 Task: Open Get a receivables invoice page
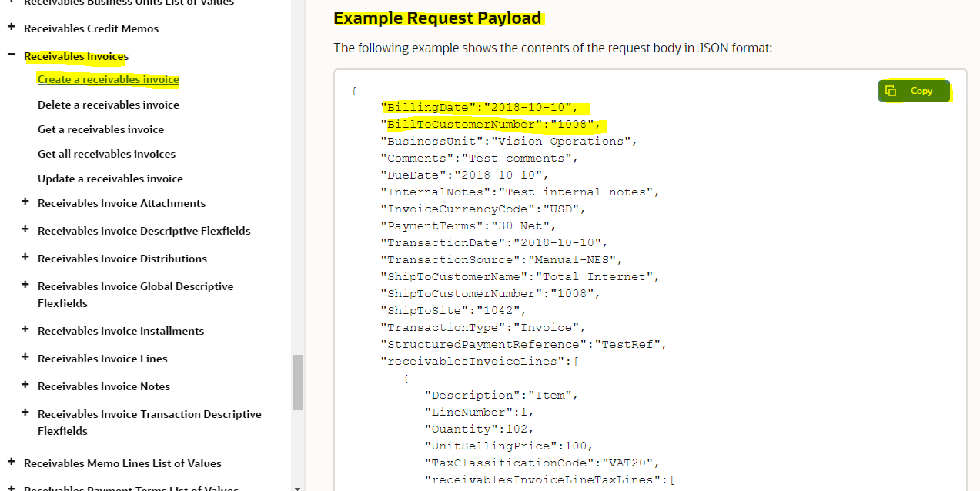click(101, 129)
